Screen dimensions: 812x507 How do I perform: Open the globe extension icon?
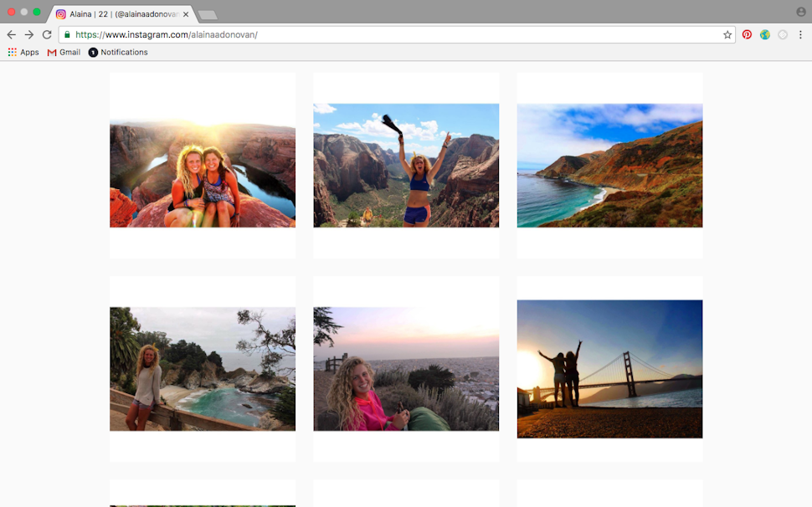[x=765, y=34]
